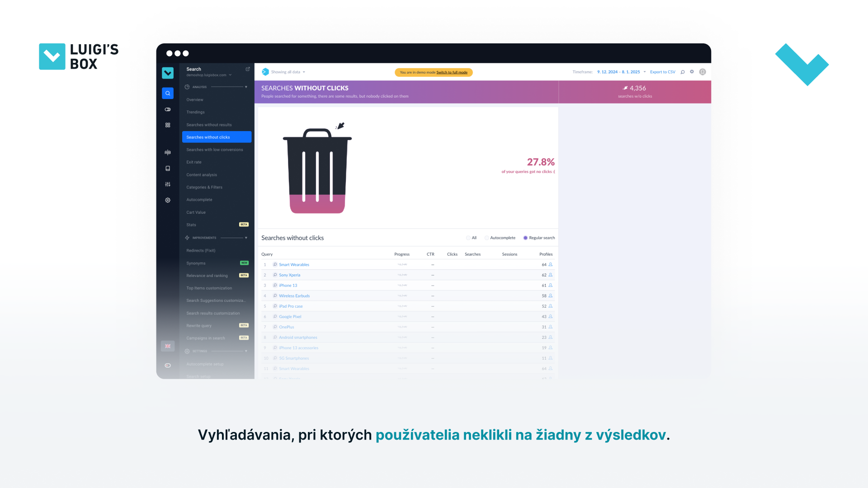Open profile icon for the 64-profile row 1

point(551,264)
